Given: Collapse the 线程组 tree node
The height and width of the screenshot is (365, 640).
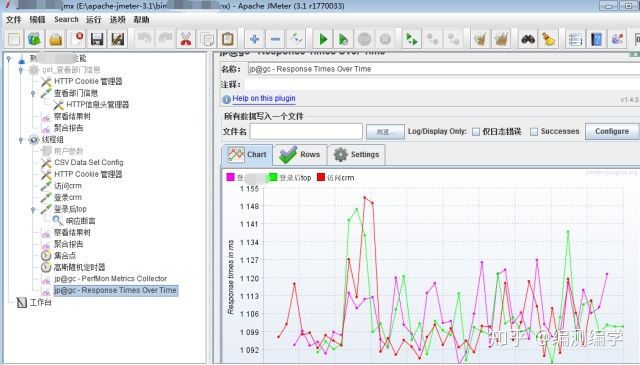Looking at the screenshot, I should (x=21, y=140).
